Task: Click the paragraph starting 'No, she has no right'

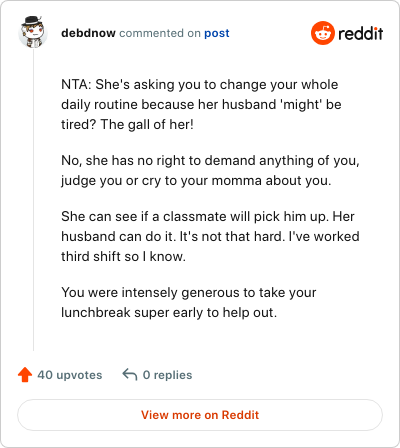Action: [210, 170]
